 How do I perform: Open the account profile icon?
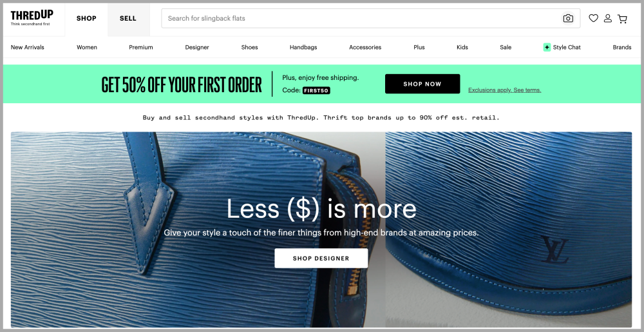(x=608, y=18)
